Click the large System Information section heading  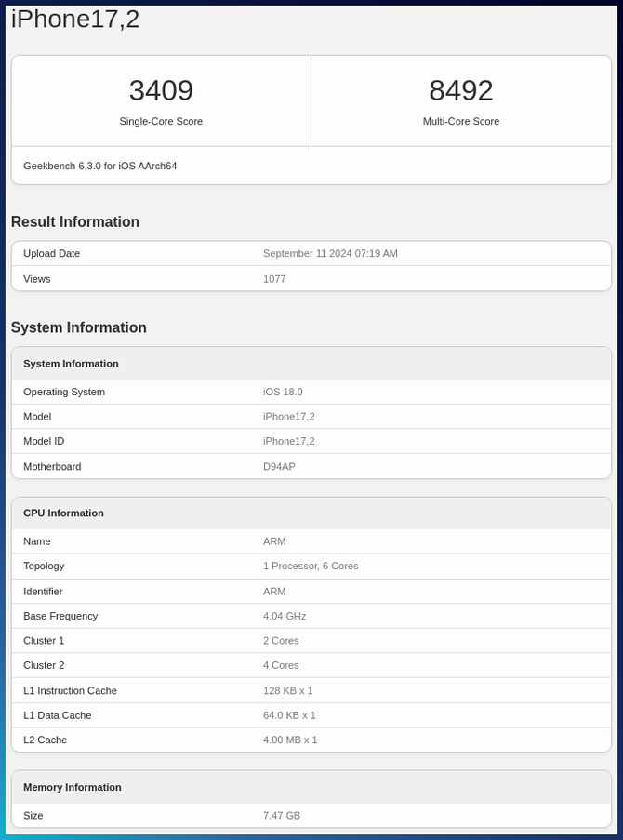(x=79, y=327)
